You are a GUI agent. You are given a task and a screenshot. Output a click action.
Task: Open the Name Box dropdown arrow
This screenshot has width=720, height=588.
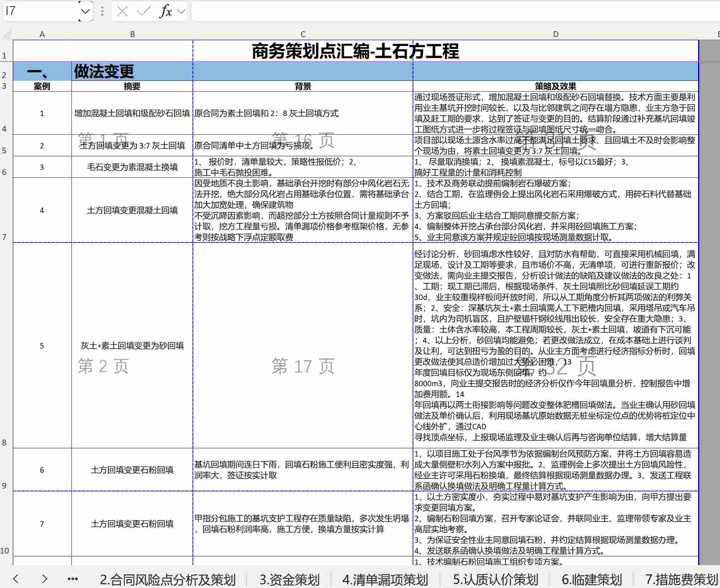85,11
